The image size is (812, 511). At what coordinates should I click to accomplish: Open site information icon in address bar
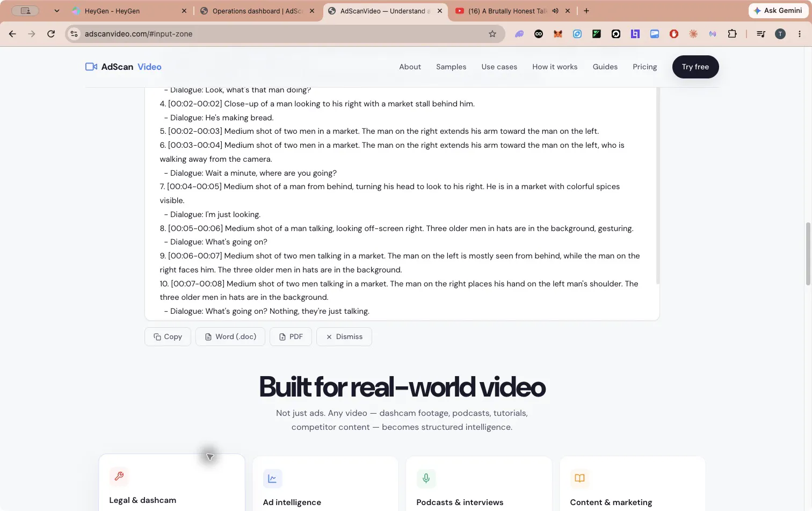click(74, 34)
